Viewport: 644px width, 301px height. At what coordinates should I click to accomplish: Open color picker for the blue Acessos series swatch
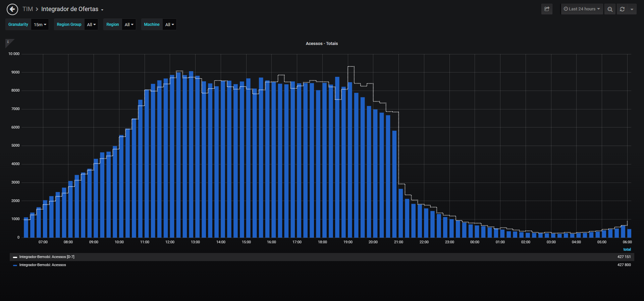point(15,265)
